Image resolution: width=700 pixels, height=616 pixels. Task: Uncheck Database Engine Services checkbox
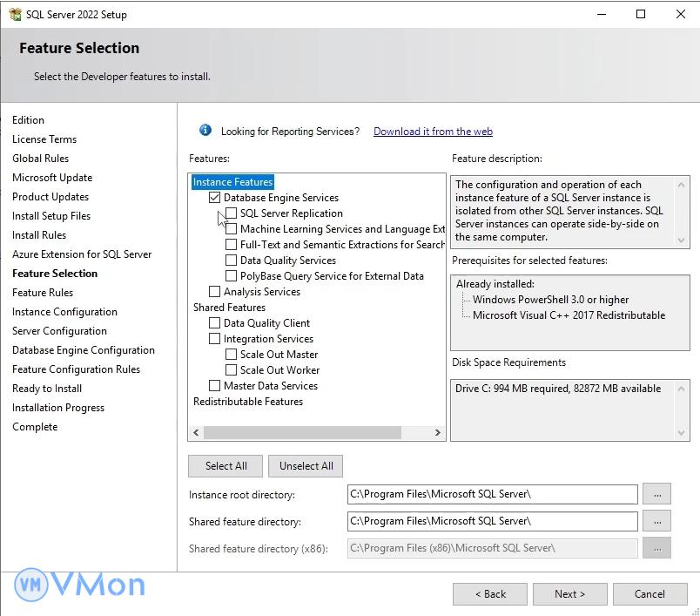[x=215, y=198]
